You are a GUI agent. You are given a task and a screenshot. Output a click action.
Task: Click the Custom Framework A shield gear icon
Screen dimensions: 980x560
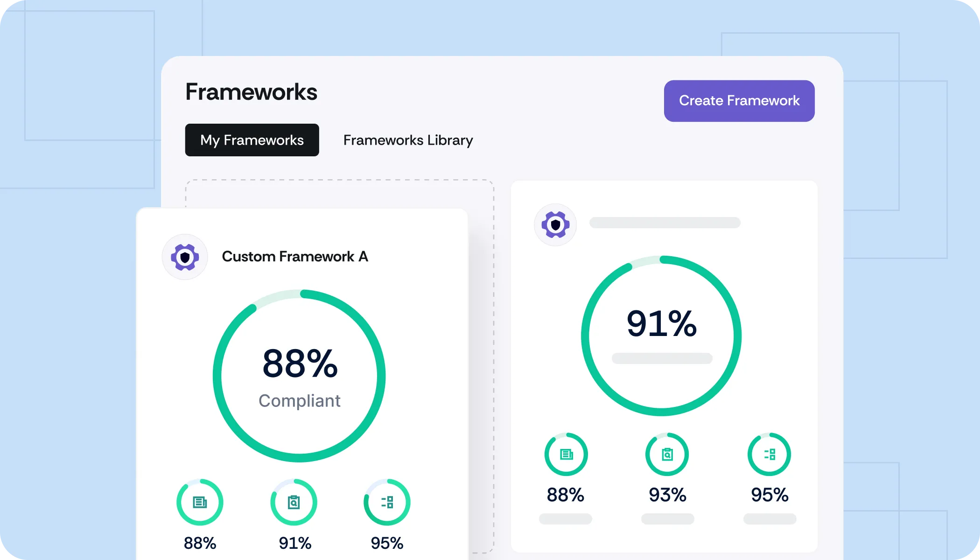pos(185,257)
